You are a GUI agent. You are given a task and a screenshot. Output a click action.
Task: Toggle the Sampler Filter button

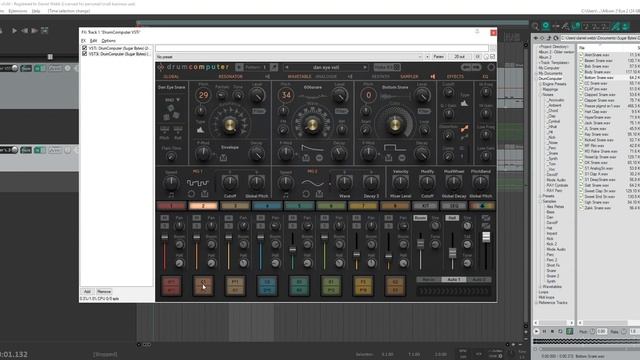pyautogui.click(x=424, y=111)
